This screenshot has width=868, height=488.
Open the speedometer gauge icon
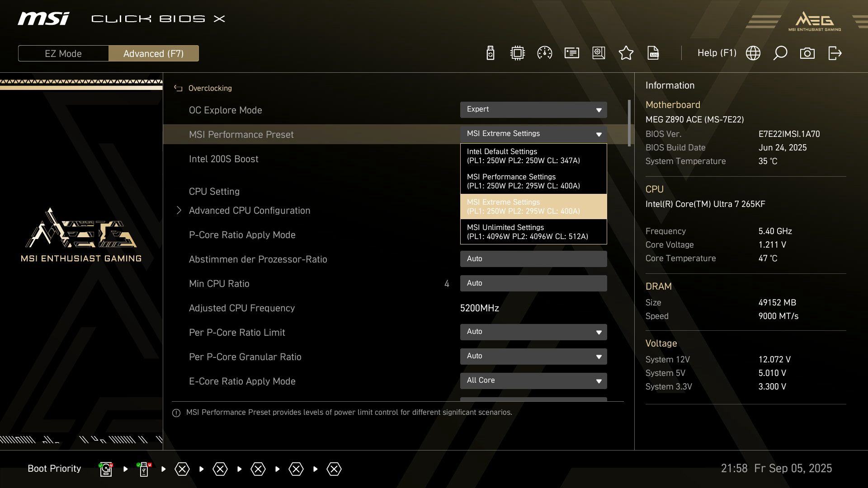coord(544,53)
